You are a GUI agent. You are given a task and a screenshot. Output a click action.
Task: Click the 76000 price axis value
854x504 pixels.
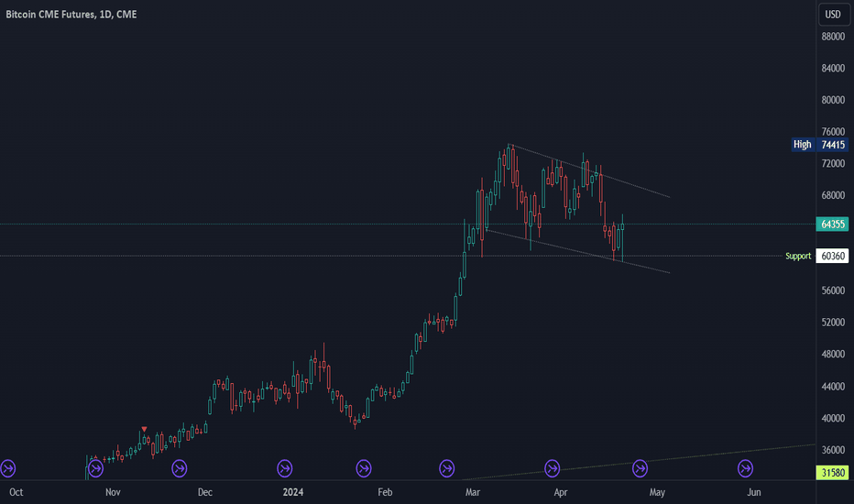[833, 132]
